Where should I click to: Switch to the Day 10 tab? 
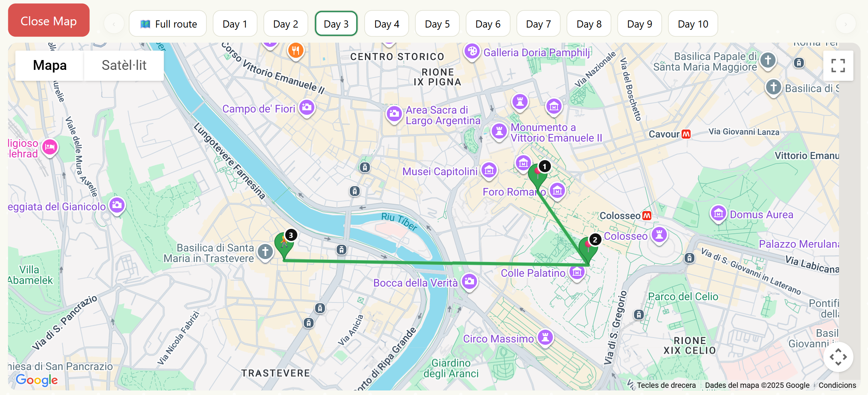tap(693, 23)
